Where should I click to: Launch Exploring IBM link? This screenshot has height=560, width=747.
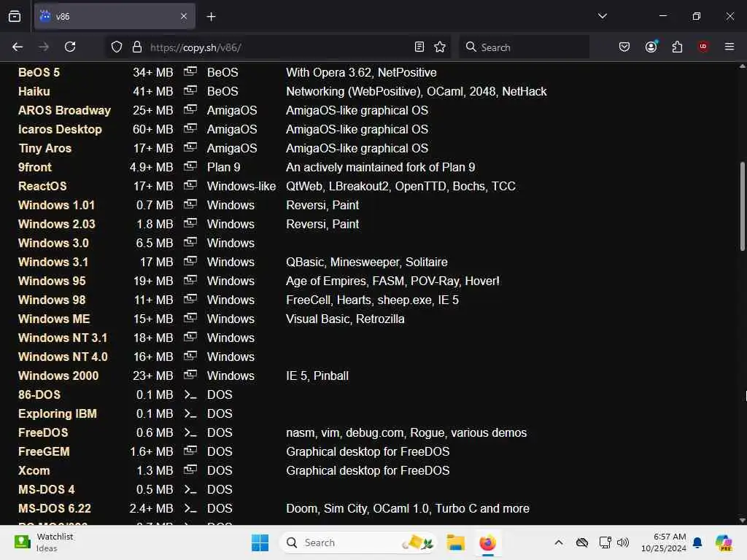point(57,414)
